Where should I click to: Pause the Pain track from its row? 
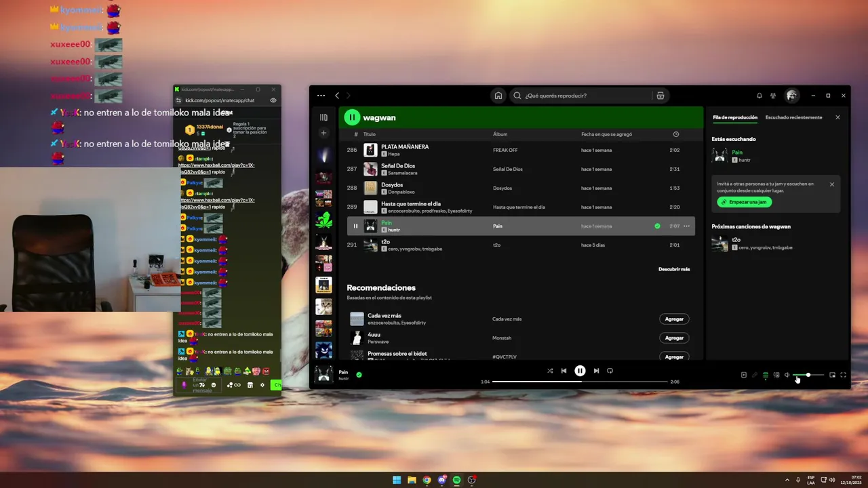point(355,226)
